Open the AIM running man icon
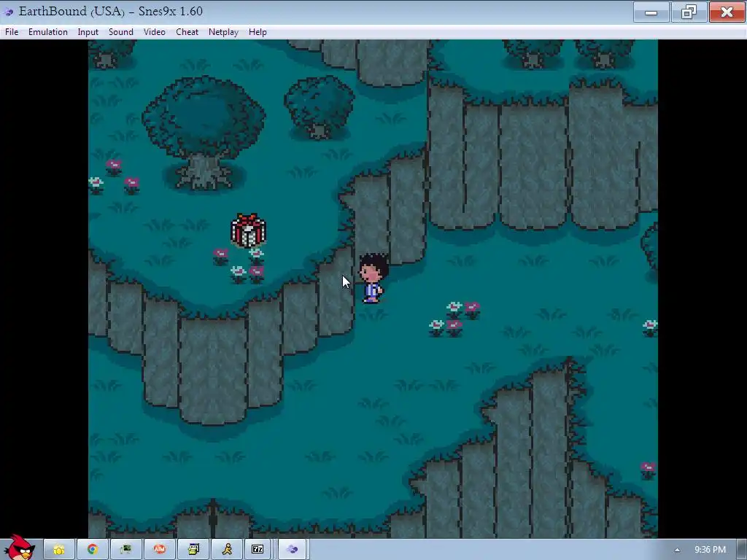The width and height of the screenshot is (747, 560). click(x=227, y=550)
